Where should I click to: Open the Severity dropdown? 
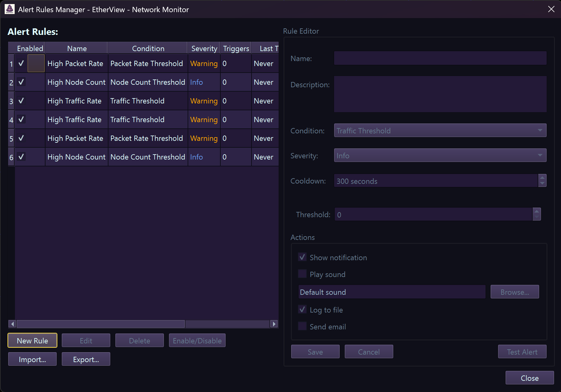(x=440, y=155)
